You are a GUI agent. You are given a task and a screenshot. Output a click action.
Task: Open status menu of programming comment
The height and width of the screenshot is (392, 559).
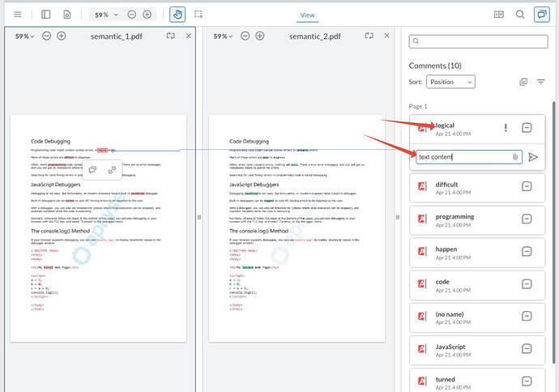[x=527, y=219]
